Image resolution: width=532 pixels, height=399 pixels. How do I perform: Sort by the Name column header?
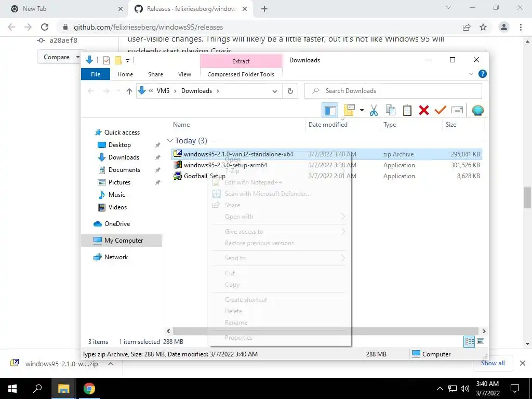181,125
